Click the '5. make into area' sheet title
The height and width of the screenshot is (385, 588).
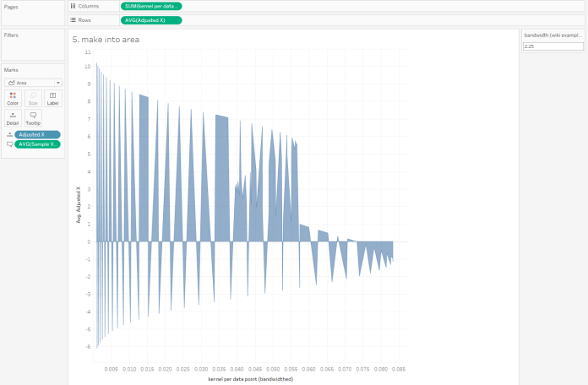(x=106, y=39)
